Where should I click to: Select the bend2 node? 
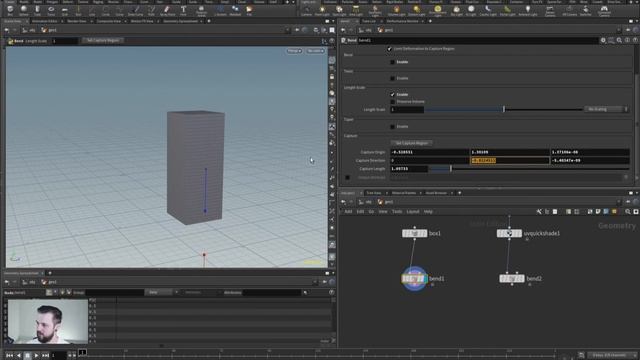point(511,278)
